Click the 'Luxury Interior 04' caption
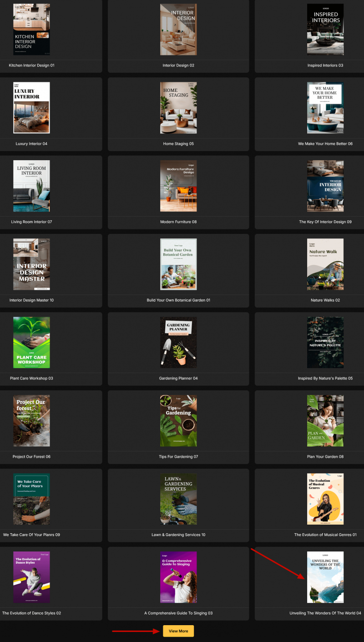The width and height of the screenshot is (364, 642). point(31,144)
